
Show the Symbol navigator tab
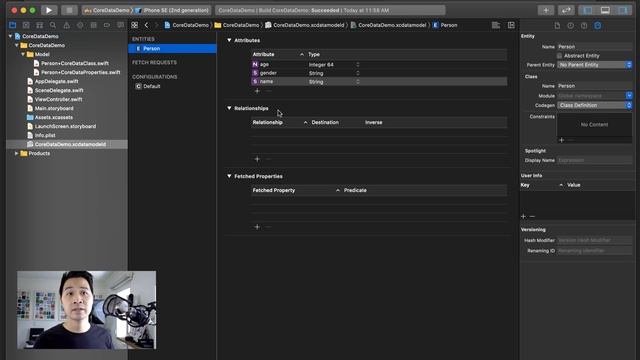coord(40,25)
